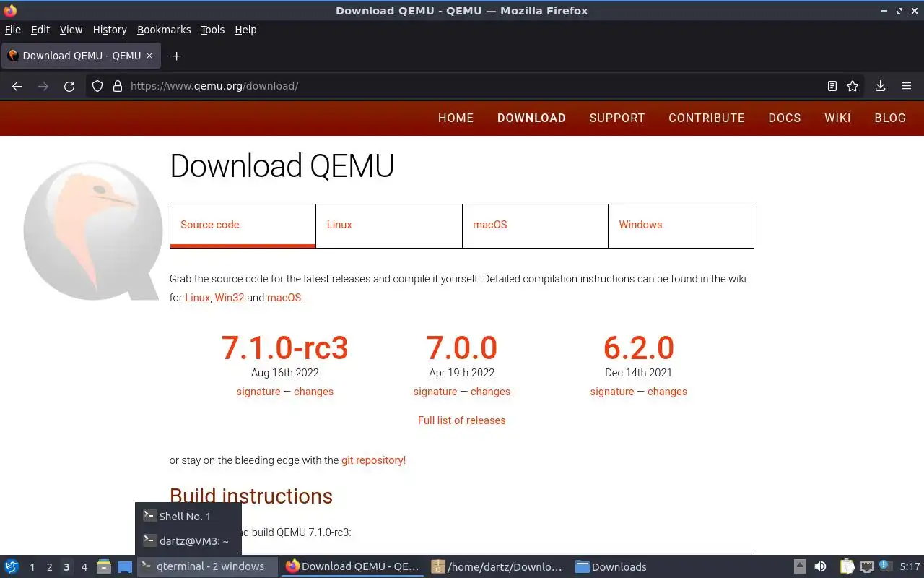This screenshot has height=578, width=924.
Task: Reload the QEMU download page
Action: pos(69,86)
